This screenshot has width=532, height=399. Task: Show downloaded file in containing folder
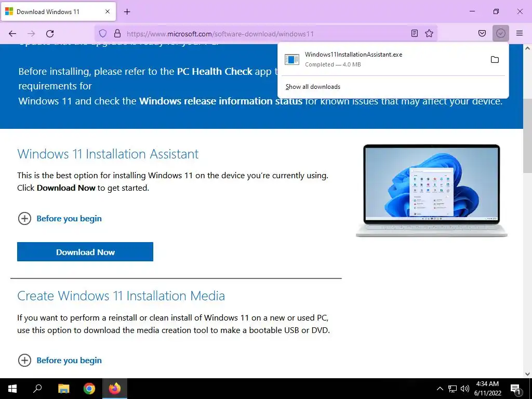(x=495, y=60)
